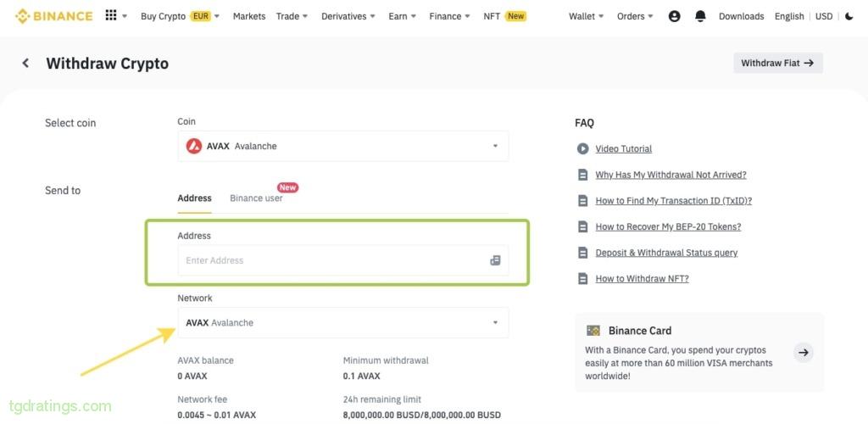The height and width of the screenshot is (424, 868).
Task: Open the Video Tutorial link
Action: coord(623,149)
